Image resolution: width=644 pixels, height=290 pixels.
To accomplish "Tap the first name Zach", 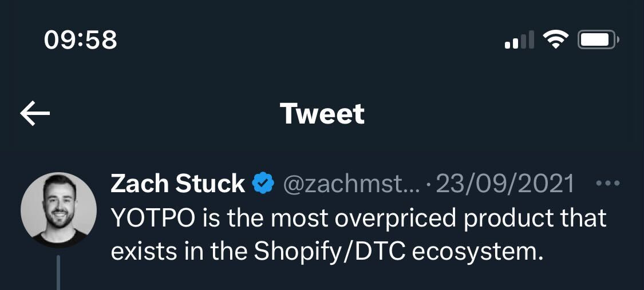I will (x=139, y=184).
